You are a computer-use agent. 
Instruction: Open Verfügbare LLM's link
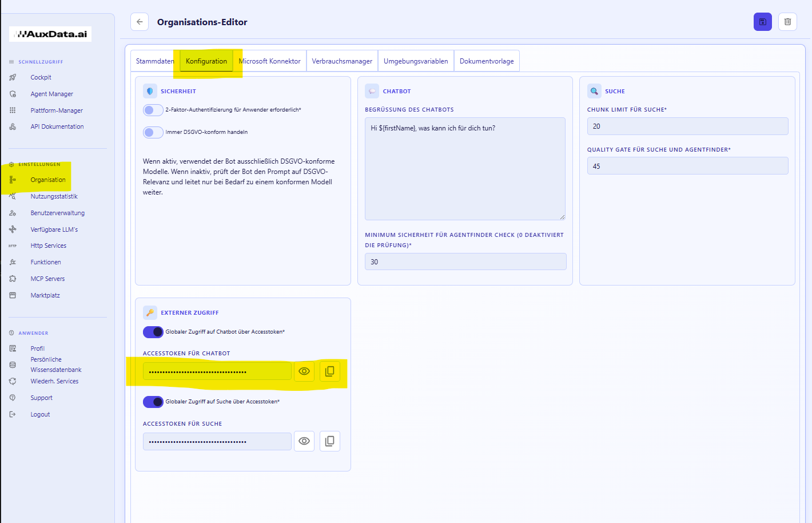54,229
